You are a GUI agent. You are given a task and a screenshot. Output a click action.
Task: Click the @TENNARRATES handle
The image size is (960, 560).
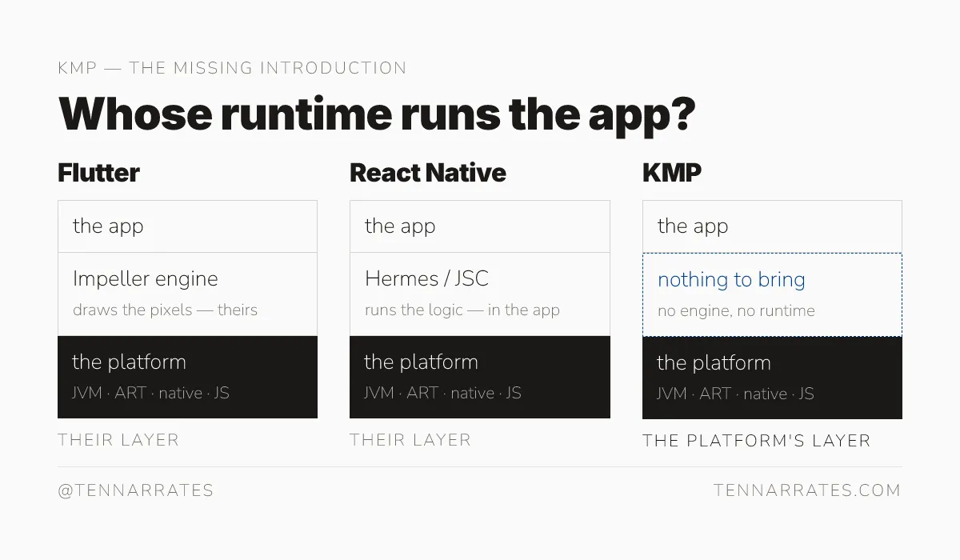click(x=136, y=490)
